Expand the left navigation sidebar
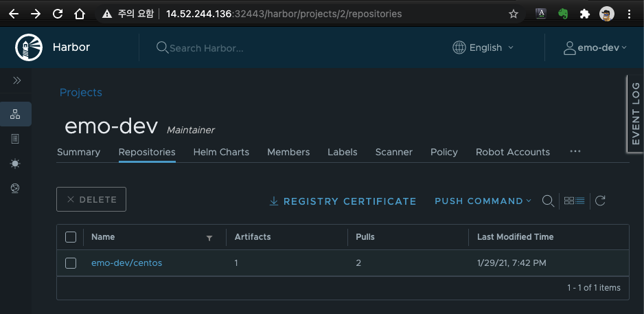This screenshot has height=314, width=644. point(17,80)
